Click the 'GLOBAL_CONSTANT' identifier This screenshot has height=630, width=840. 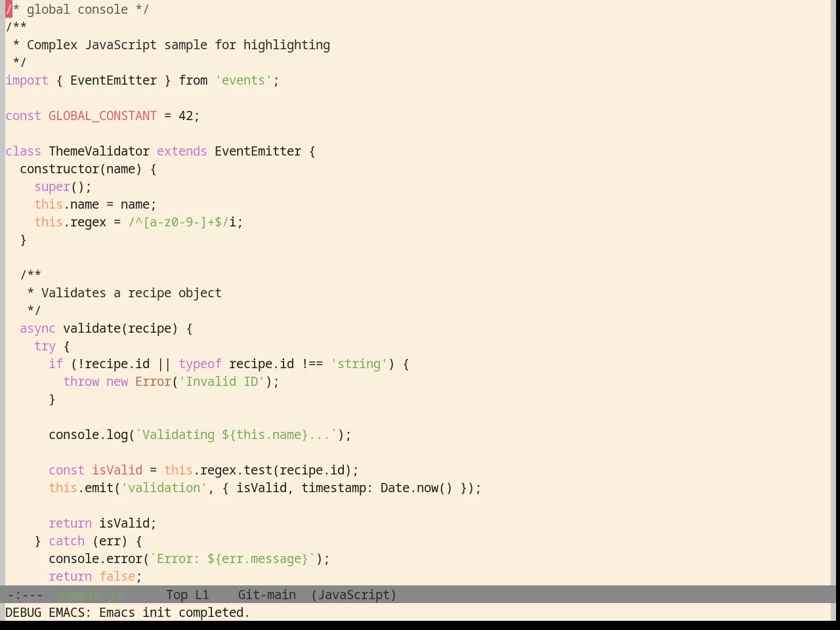[x=102, y=116]
